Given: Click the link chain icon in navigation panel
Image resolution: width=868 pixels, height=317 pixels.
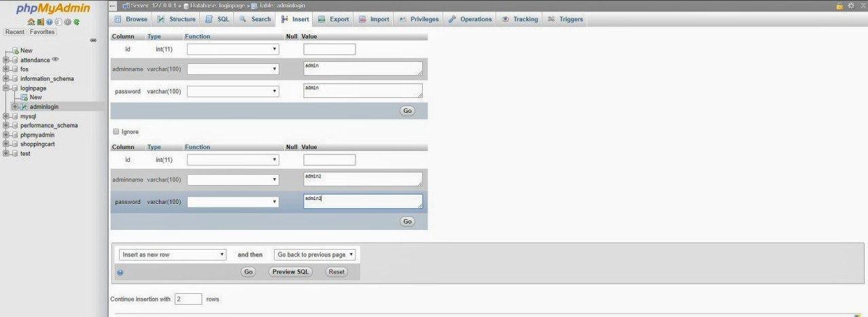Looking at the screenshot, I should (93, 40).
